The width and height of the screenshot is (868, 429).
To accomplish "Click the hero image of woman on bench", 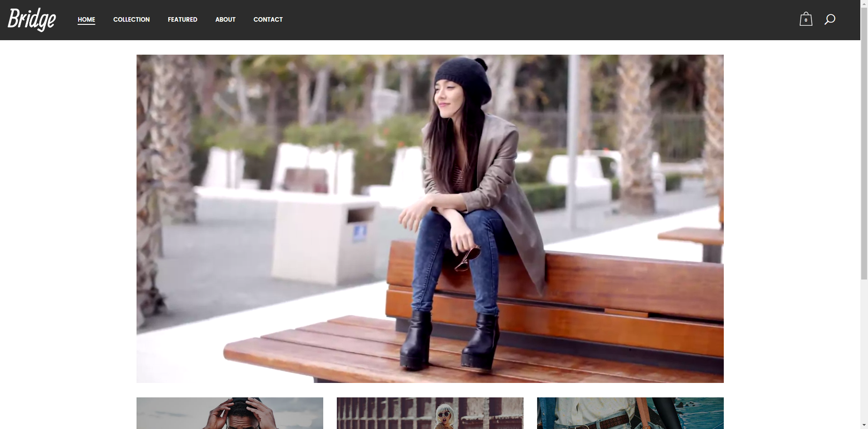I will [x=430, y=219].
